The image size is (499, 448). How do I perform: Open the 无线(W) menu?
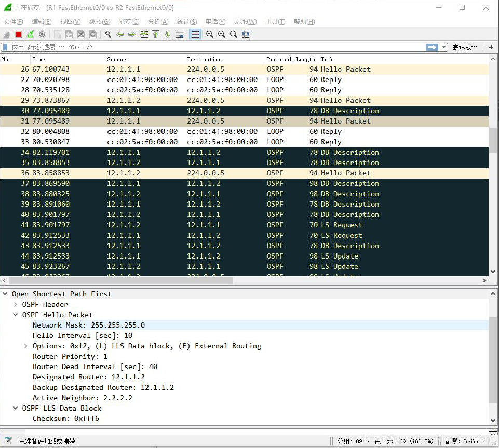click(246, 22)
